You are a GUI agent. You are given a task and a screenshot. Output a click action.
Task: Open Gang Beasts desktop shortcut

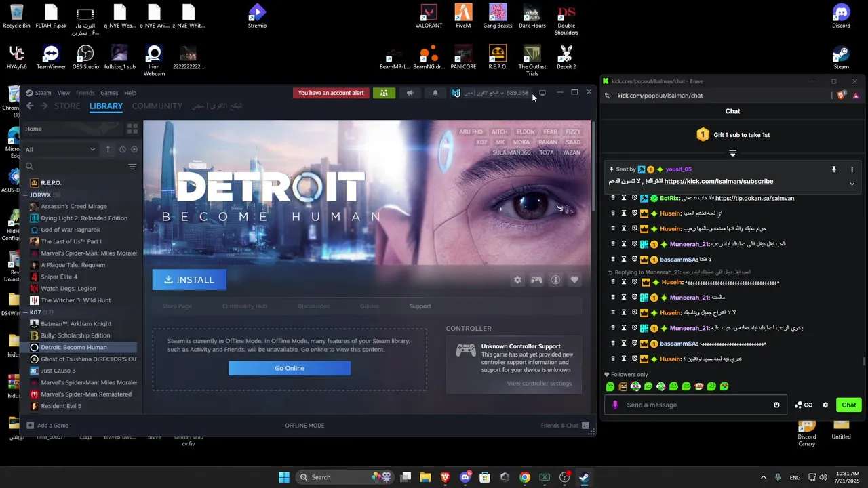498,16
